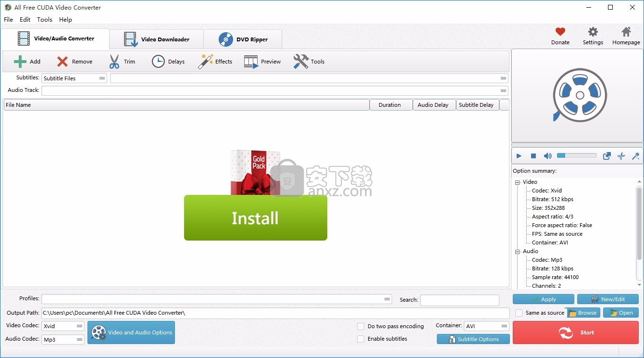The image size is (644, 358).
Task: Click the green Install button
Action: (x=256, y=218)
